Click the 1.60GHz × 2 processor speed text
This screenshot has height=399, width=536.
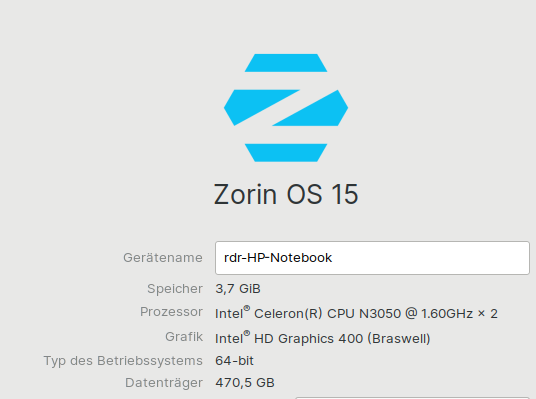click(459, 314)
